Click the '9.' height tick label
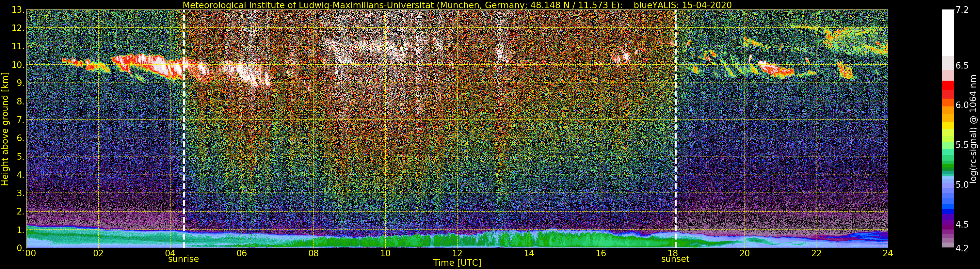Viewport: 980px width, 269px height. coord(21,83)
